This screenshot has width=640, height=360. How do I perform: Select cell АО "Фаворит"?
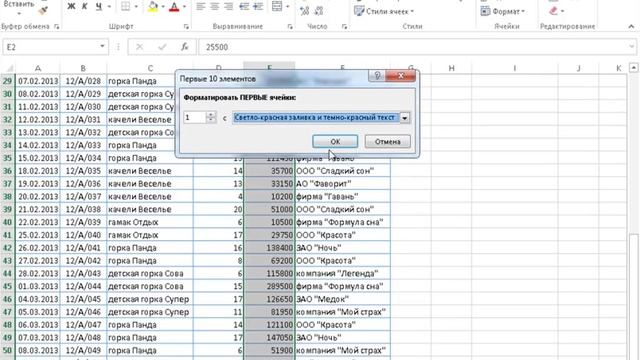coord(342,184)
